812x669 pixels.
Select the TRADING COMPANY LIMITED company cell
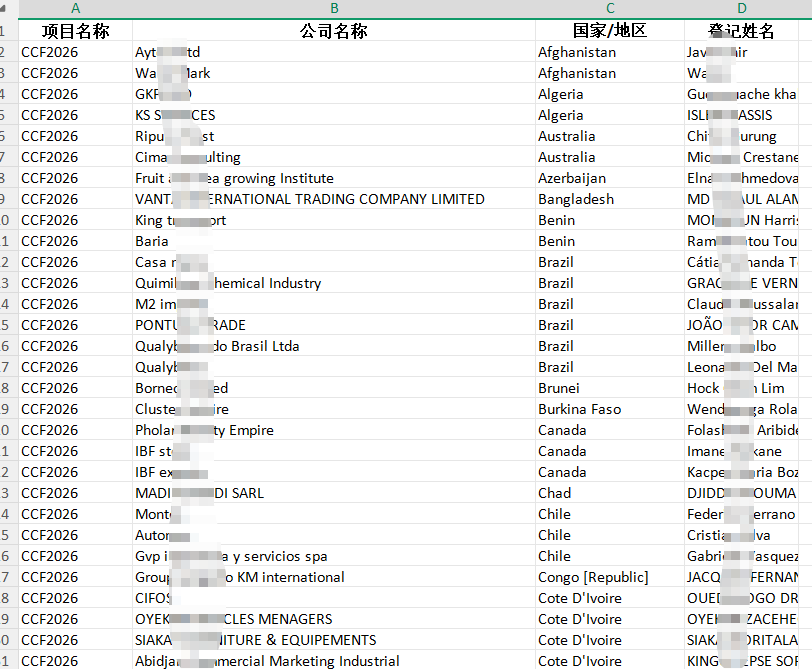(333, 199)
